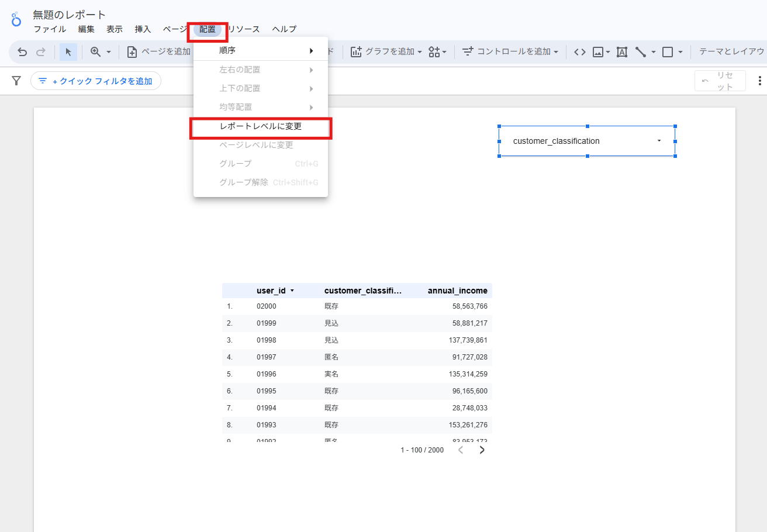
Task: Click the redo arrow icon
Action: (x=41, y=52)
